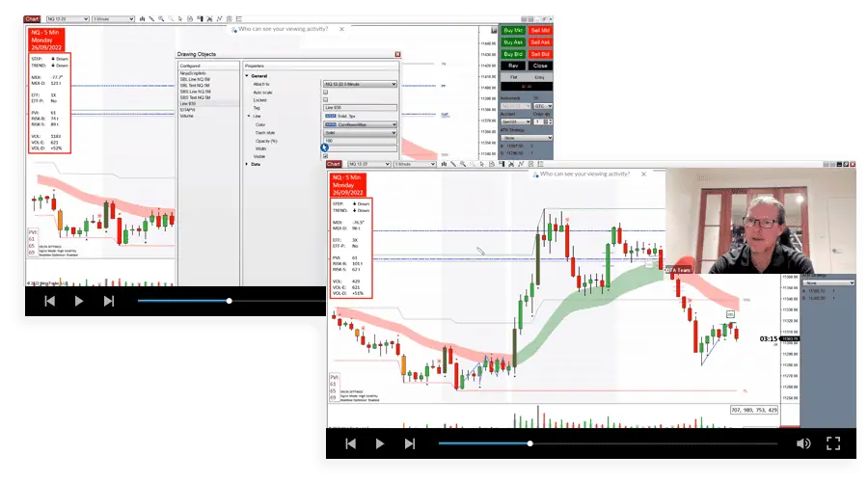Uncheck the Visible checkbox
The image size is (868, 482).
pyautogui.click(x=325, y=156)
